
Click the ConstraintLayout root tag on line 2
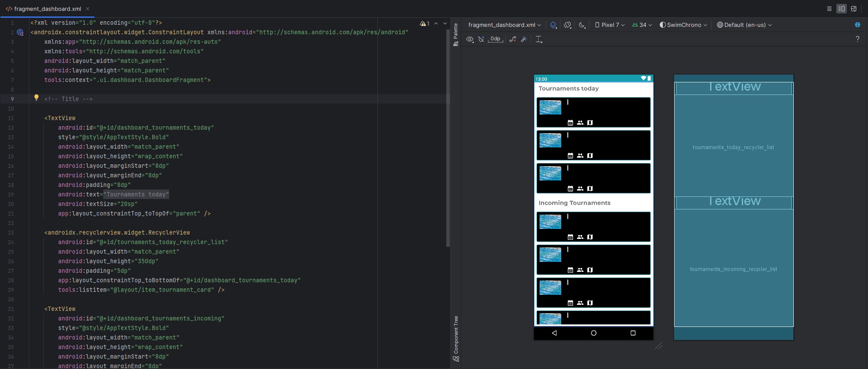(219, 33)
